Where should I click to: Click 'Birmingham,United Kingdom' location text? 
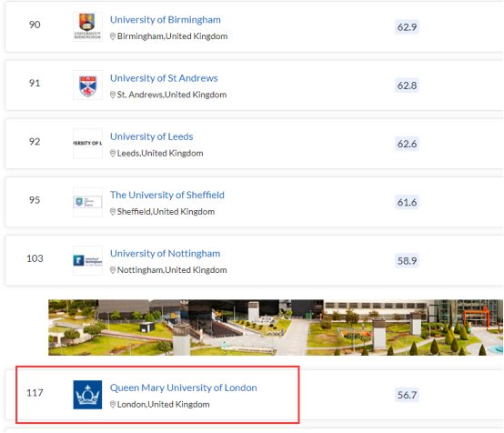(x=172, y=36)
